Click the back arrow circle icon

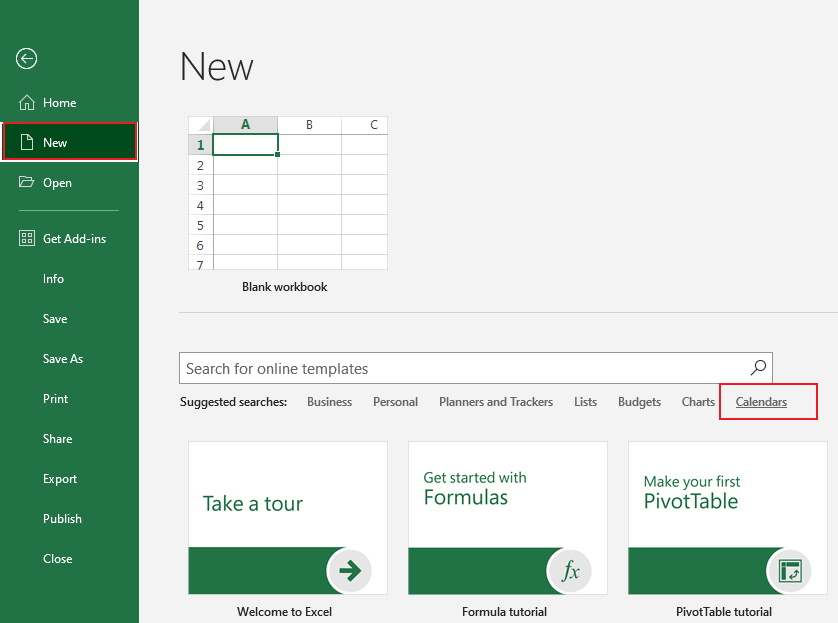pyautogui.click(x=26, y=59)
